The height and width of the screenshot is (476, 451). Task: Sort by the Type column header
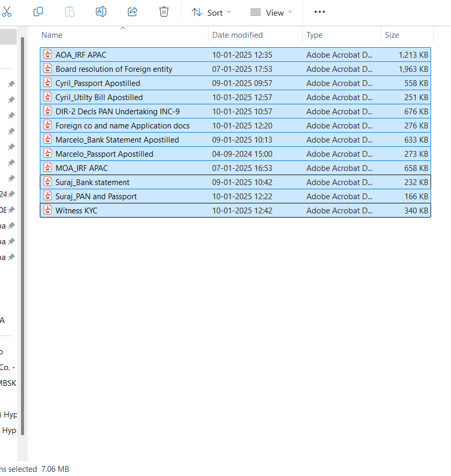pyautogui.click(x=314, y=35)
